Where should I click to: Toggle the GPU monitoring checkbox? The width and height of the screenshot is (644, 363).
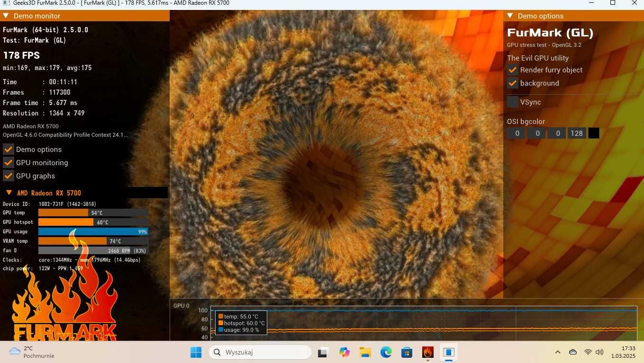(x=9, y=162)
